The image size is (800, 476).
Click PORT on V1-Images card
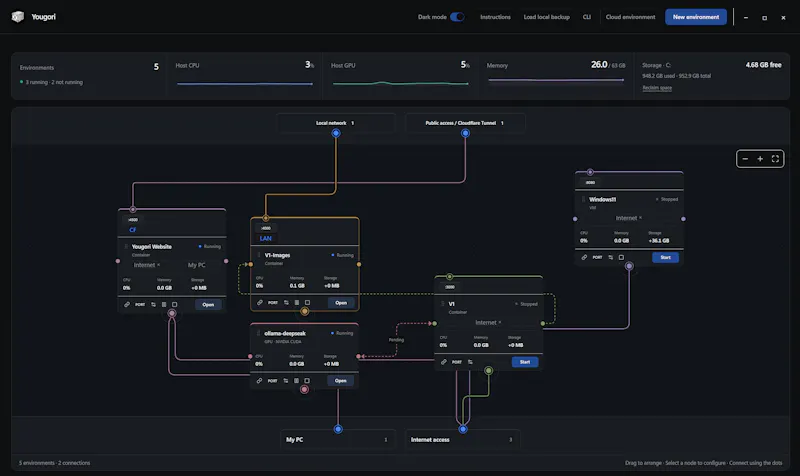tap(273, 303)
